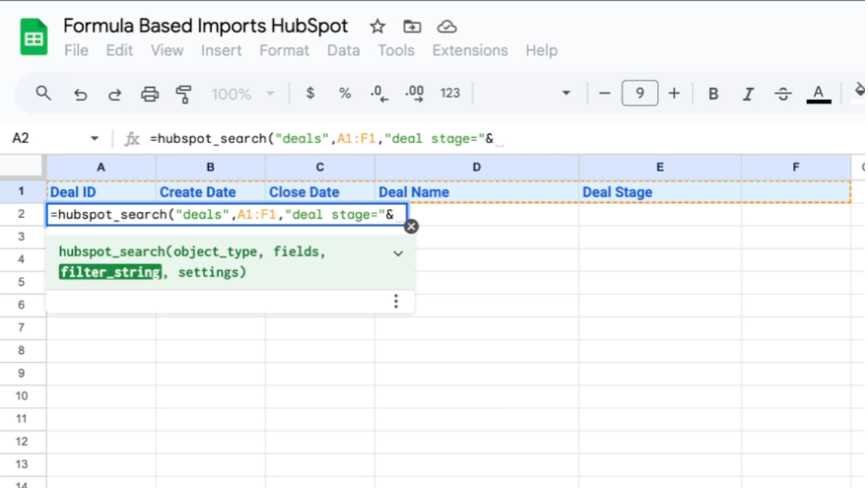868x488 pixels.
Task: Close the formula suggestion popup
Action: [x=411, y=227]
